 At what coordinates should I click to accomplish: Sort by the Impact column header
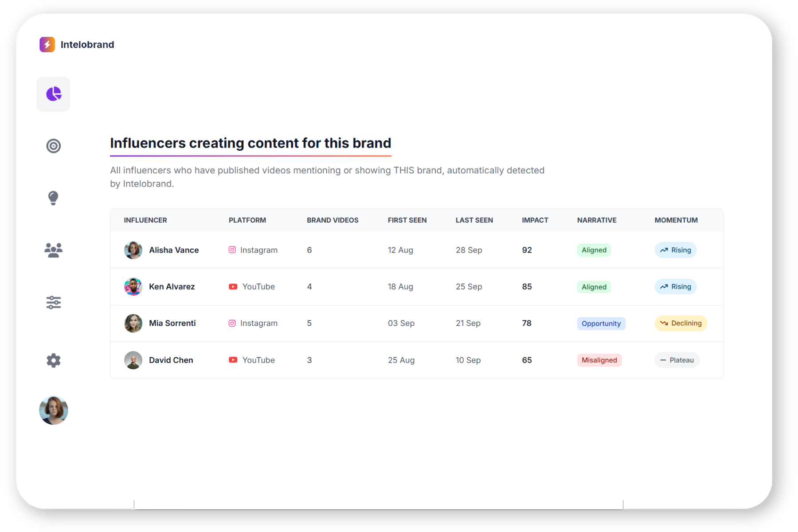(535, 220)
